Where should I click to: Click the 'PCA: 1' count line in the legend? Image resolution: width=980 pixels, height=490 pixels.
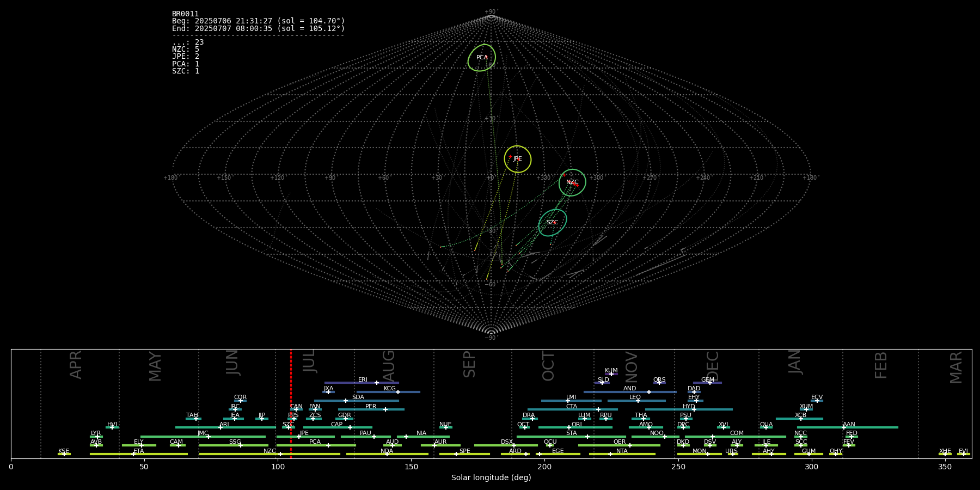pos(186,64)
